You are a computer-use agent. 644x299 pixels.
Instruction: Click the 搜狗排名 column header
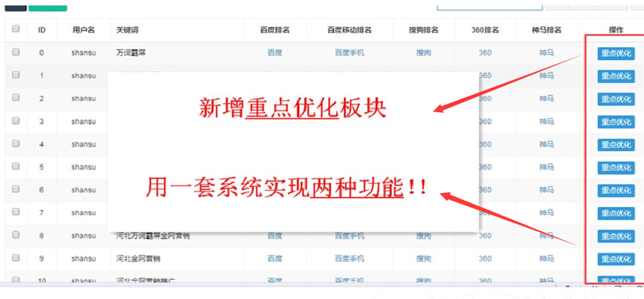(x=423, y=30)
